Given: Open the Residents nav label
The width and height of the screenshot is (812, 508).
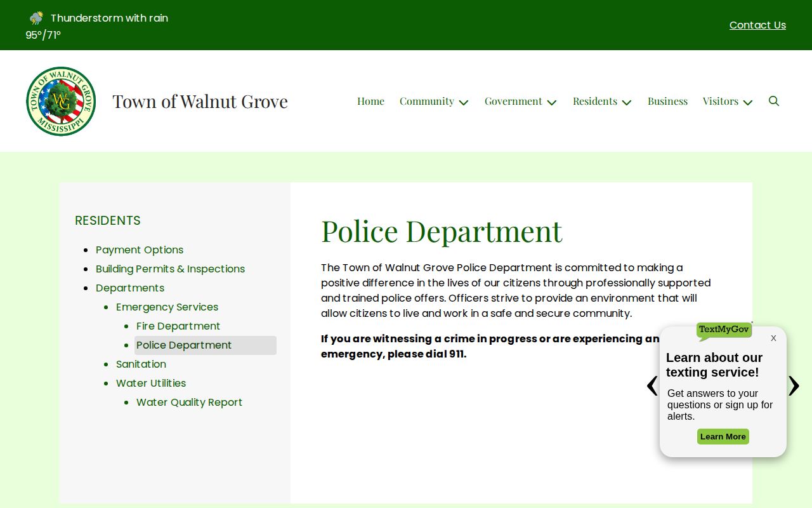Looking at the screenshot, I should 595,101.
